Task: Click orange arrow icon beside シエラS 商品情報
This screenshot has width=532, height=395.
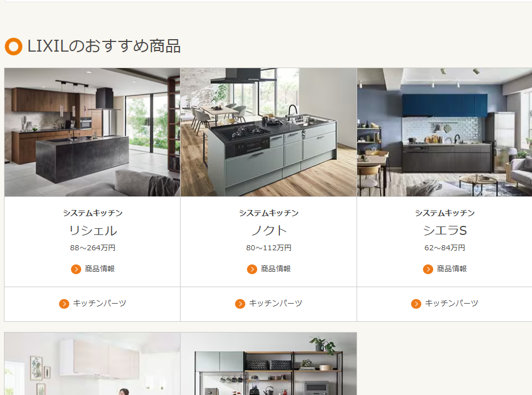Action: (428, 269)
